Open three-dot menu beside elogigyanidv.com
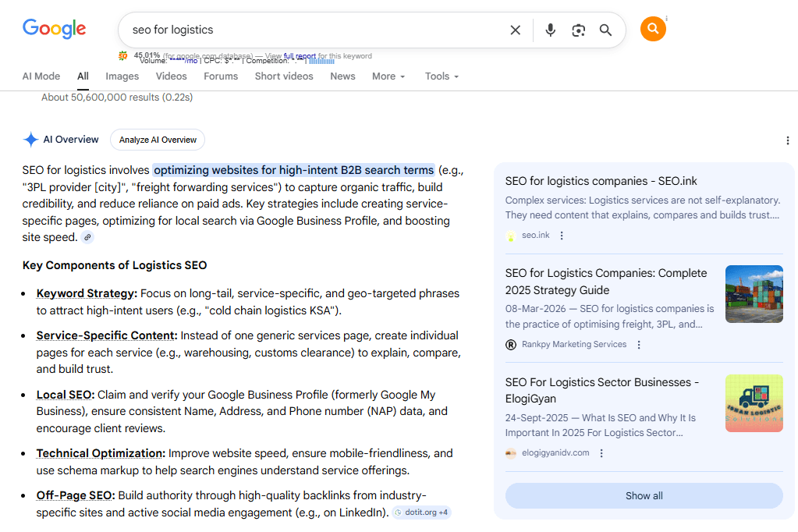 [x=601, y=453]
